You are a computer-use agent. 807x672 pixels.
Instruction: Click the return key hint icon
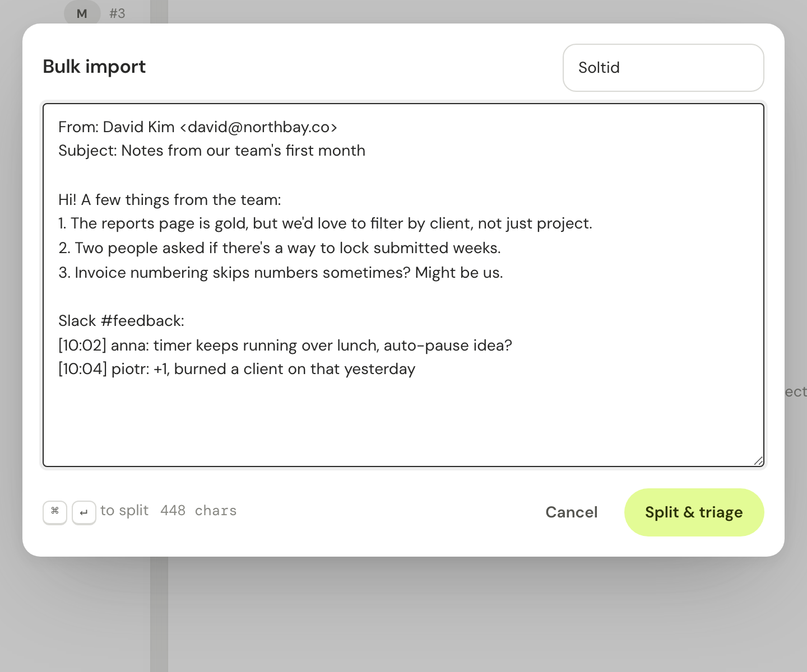click(x=84, y=512)
